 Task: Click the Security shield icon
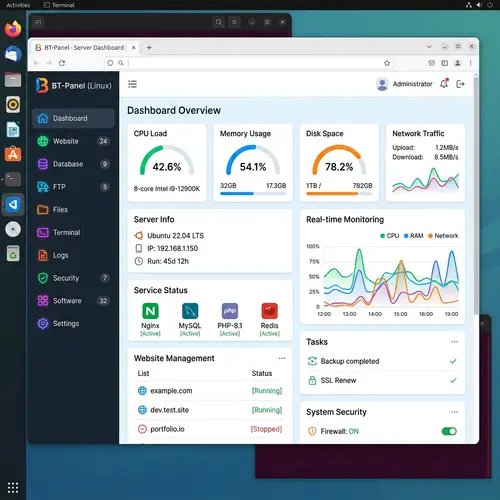point(43,278)
